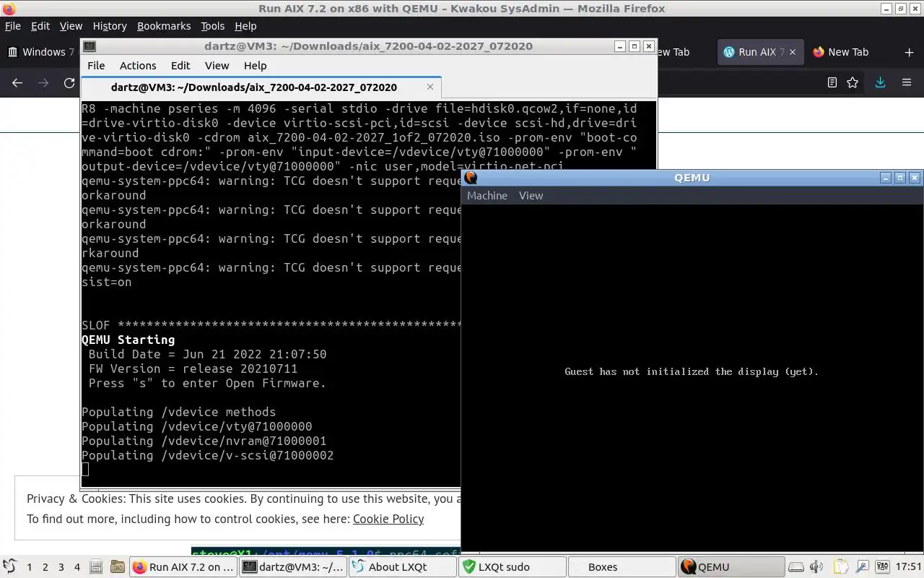The image size is (924, 578).
Task: Click the keyboard layout tray icon
Action: tap(883, 567)
